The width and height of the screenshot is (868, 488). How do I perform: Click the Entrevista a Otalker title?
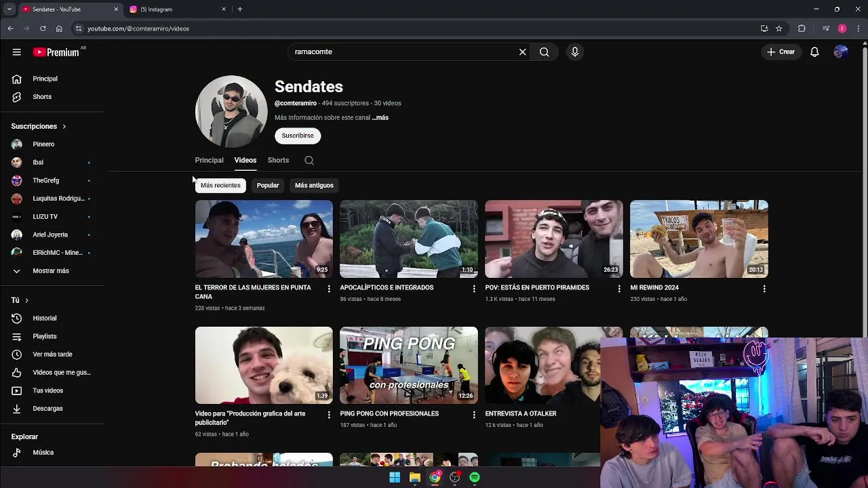tap(521, 413)
